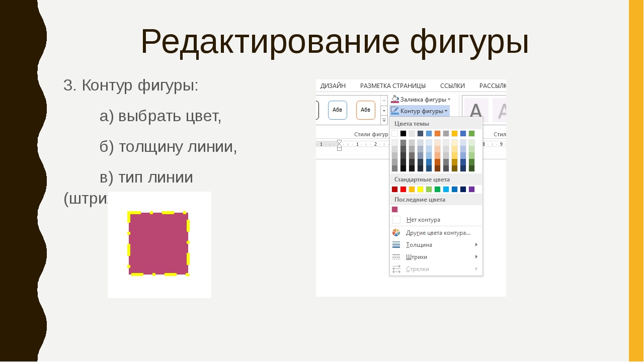The height and width of the screenshot is (362, 644).
Task: Click the text 'б) толщину линии,'
Action: click(168, 147)
